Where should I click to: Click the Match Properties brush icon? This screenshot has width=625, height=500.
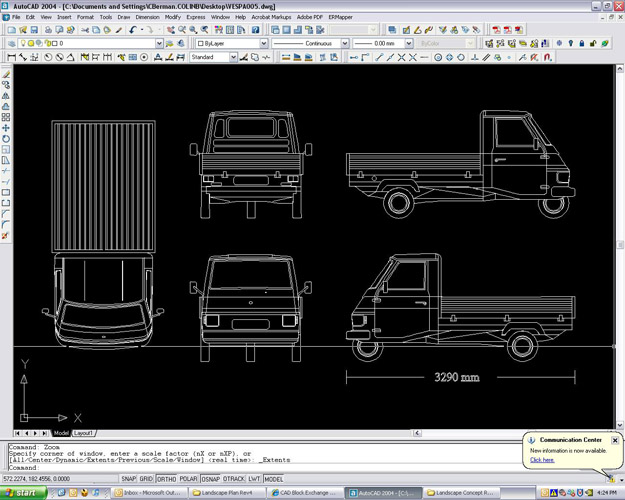tap(119, 30)
